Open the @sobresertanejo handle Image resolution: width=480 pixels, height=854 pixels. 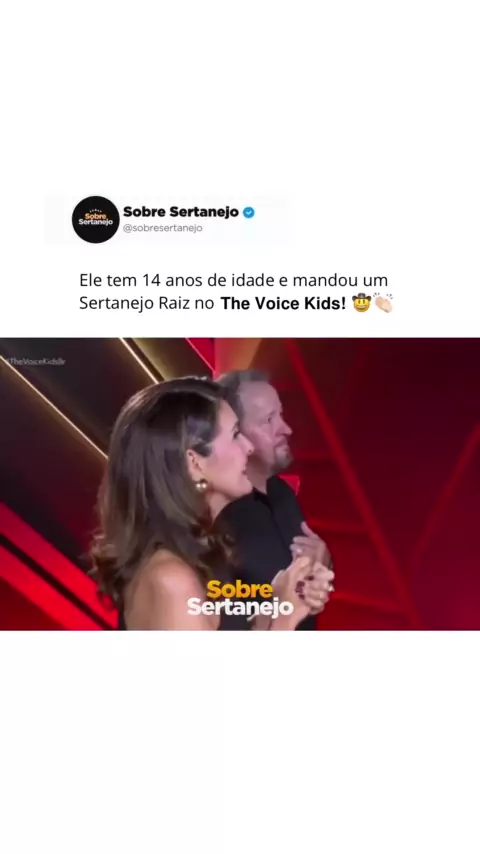tap(163, 228)
